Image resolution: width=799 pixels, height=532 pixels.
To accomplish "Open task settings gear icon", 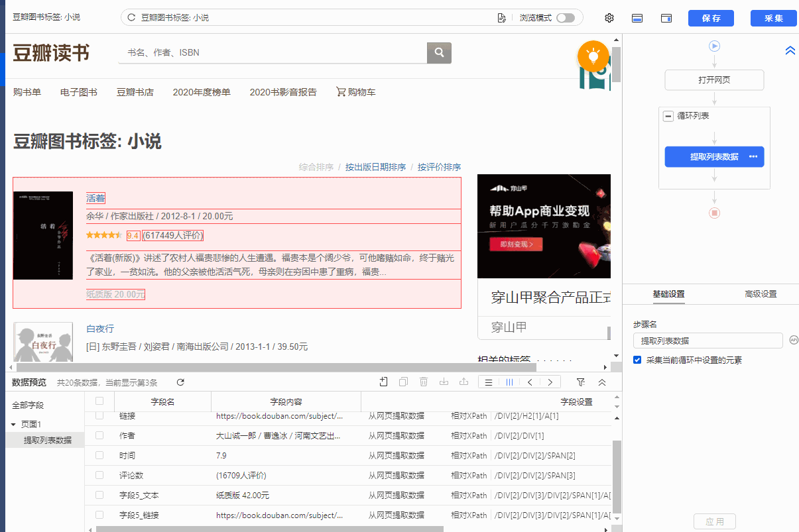I will [609, 18].
